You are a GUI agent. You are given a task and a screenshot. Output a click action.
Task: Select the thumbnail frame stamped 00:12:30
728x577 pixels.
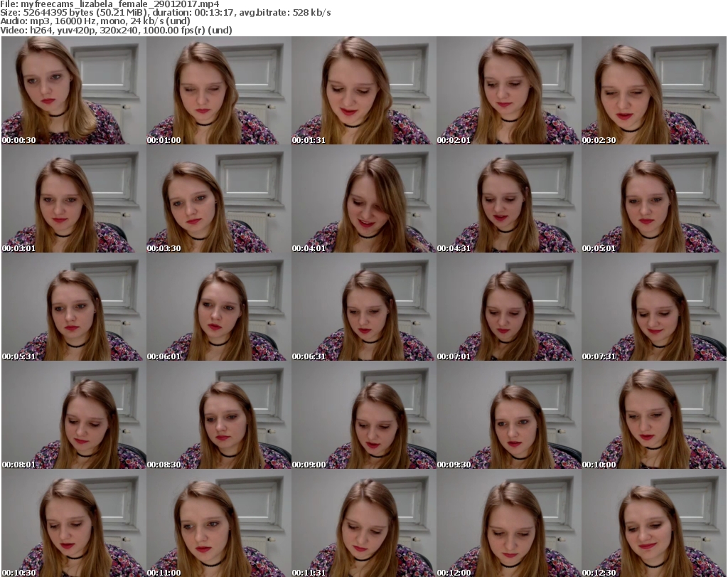654,523
